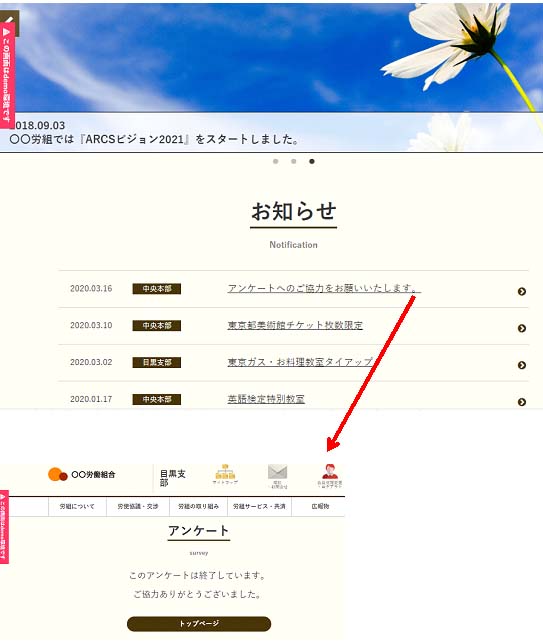Click the survey subtitle text
The image size is (543, 644).
199,553
